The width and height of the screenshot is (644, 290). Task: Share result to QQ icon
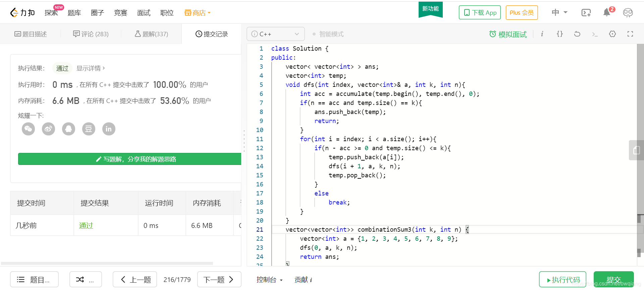tap(68, 129)
